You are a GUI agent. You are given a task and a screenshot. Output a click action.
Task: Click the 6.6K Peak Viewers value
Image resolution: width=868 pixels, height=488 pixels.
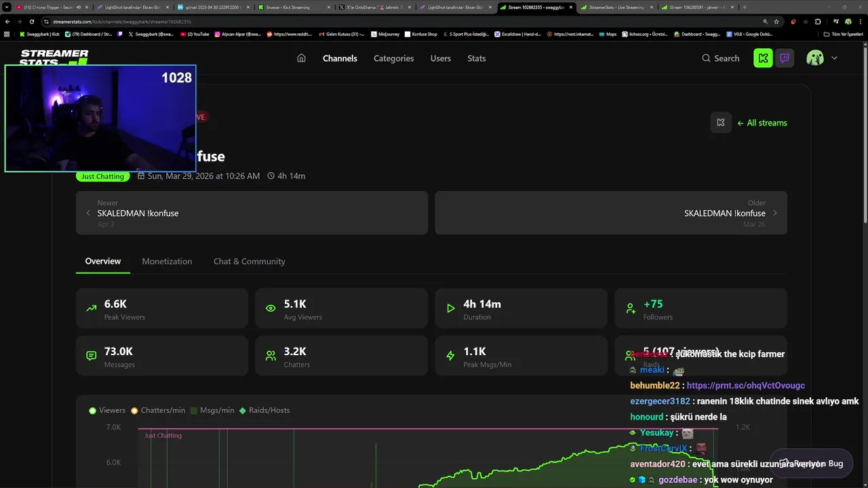(115, 304)
